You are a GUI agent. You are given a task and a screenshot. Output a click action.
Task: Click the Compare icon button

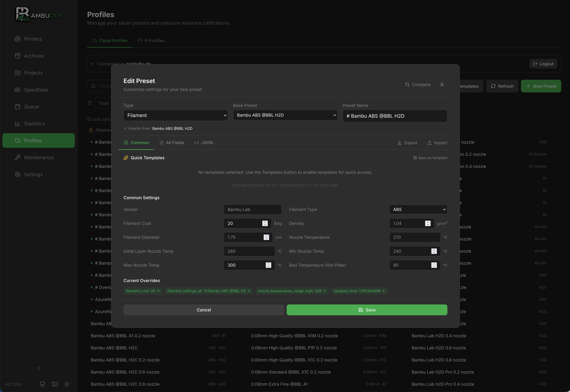point(418,85)
